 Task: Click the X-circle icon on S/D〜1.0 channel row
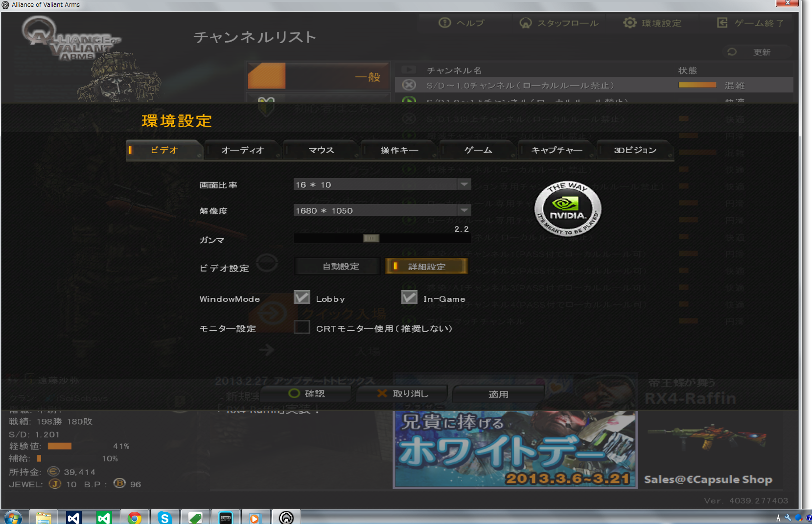pyautogui.click(x=409, y=85)
